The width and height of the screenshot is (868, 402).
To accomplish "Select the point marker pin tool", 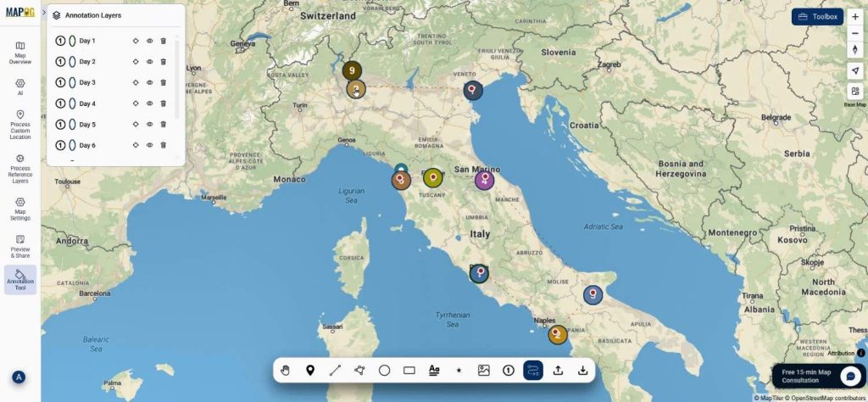I will 310,371.
